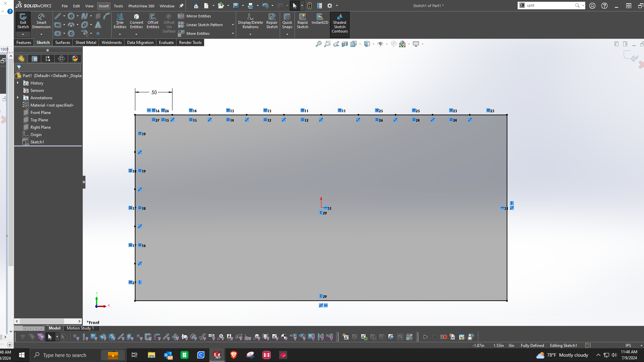The height and width of the screenshot is (362, 644).
Task: Open the DisplayManager appearance tab
Action: click(x=75, y=59)
